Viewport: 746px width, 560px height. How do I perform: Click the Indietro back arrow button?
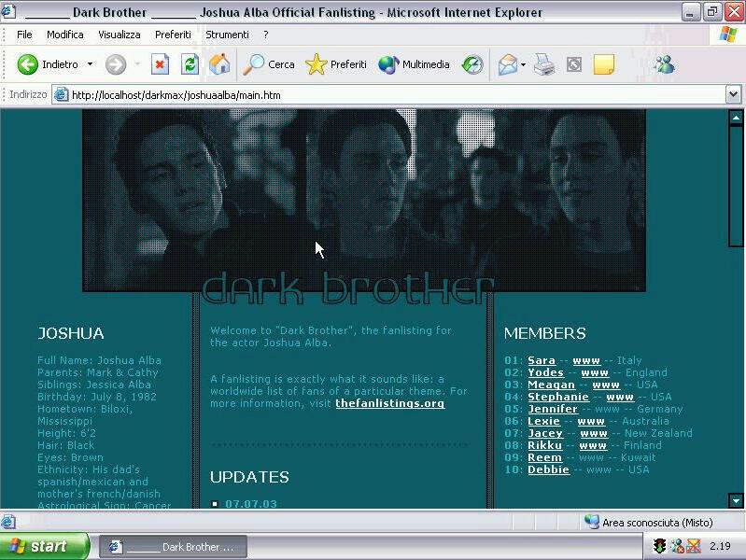(x=28, y=64)
